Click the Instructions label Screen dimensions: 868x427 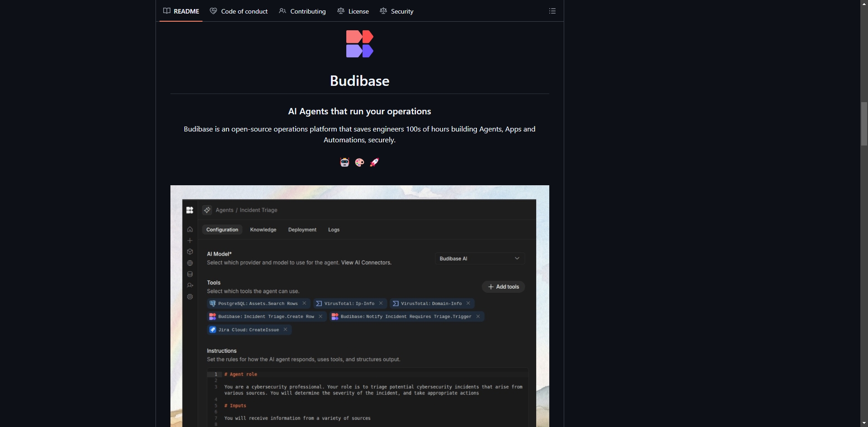click(222, 351)
